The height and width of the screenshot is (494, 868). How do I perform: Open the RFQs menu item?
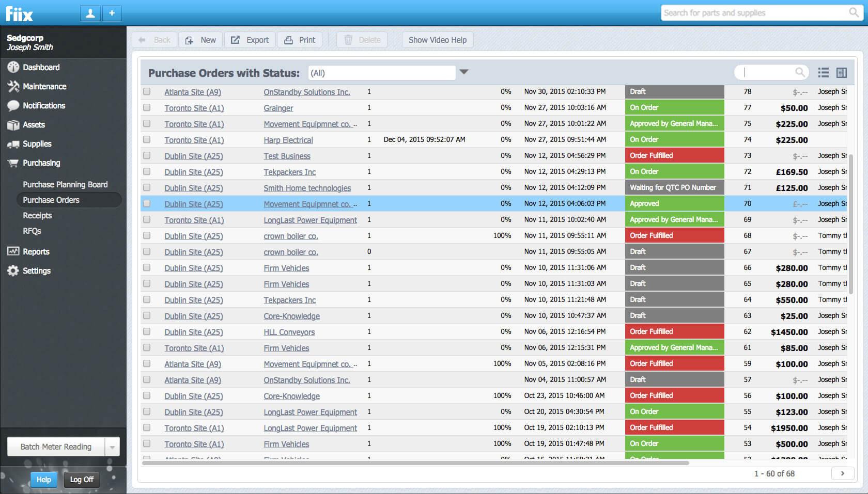[32, 231]
